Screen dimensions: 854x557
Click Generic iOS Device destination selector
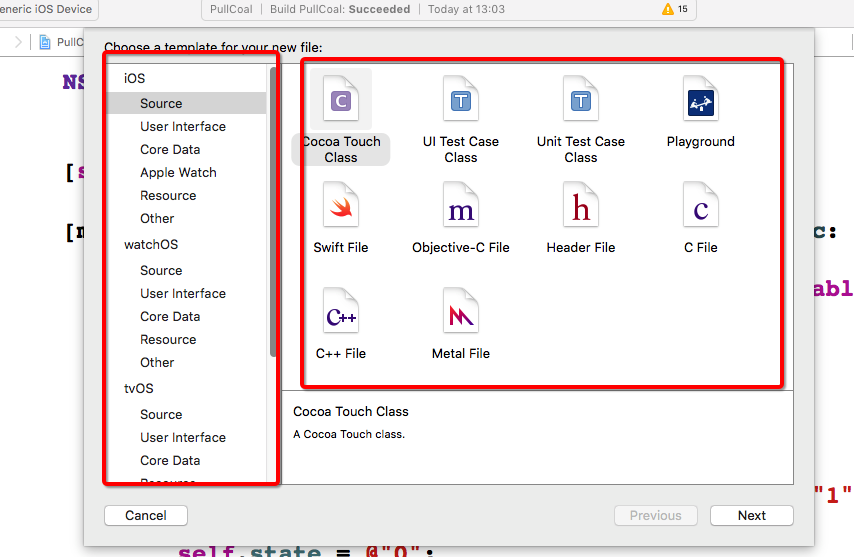(x=46, y=9)
